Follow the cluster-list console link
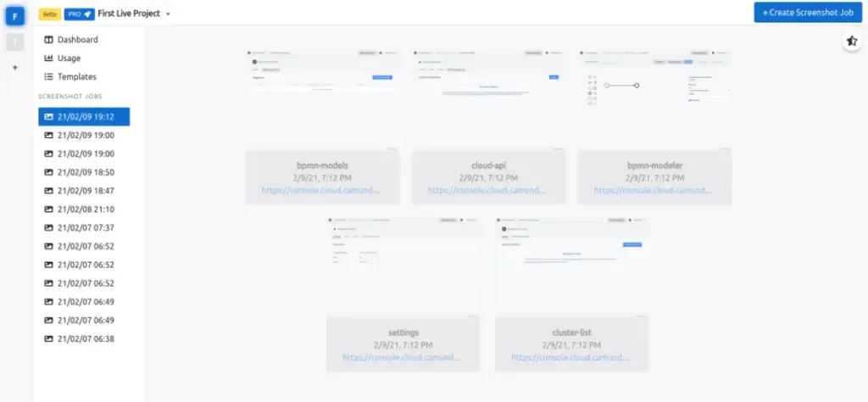Viewport: 868px width, 402px height. pos(570,358)
